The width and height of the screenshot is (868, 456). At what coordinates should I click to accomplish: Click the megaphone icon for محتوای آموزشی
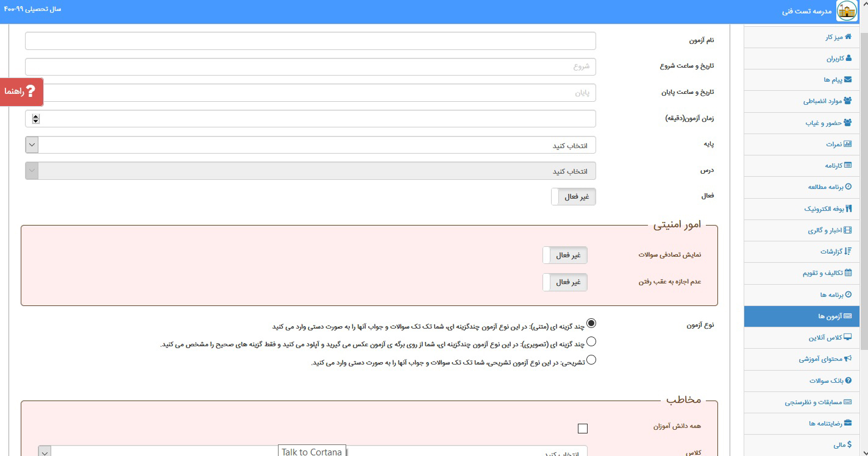(x=848, y=359)
